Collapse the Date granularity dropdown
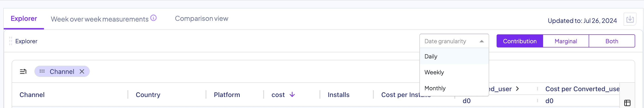Screen dimensions: 644x108 point(481,41)
